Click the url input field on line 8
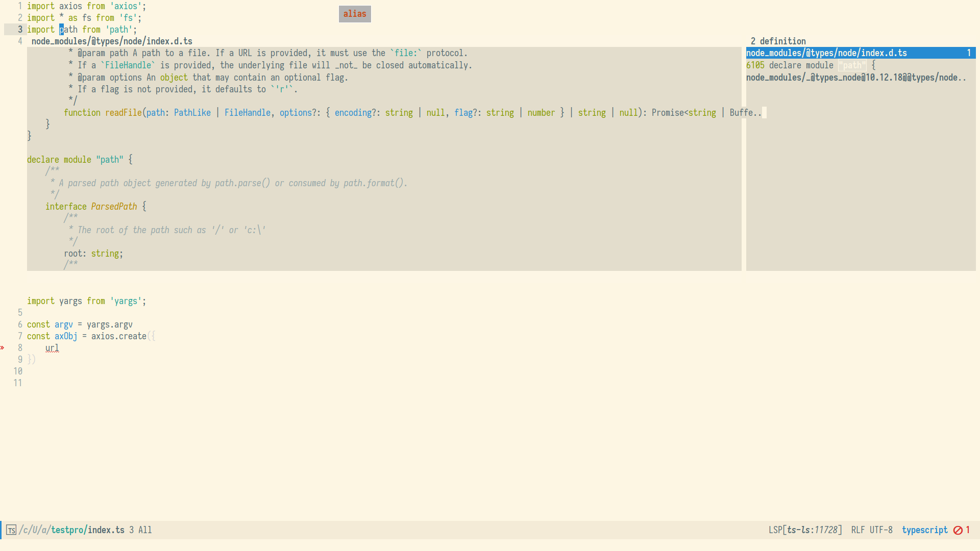This screenshot has height=551, width=980. pyautogui.click(x=52, y=348)
